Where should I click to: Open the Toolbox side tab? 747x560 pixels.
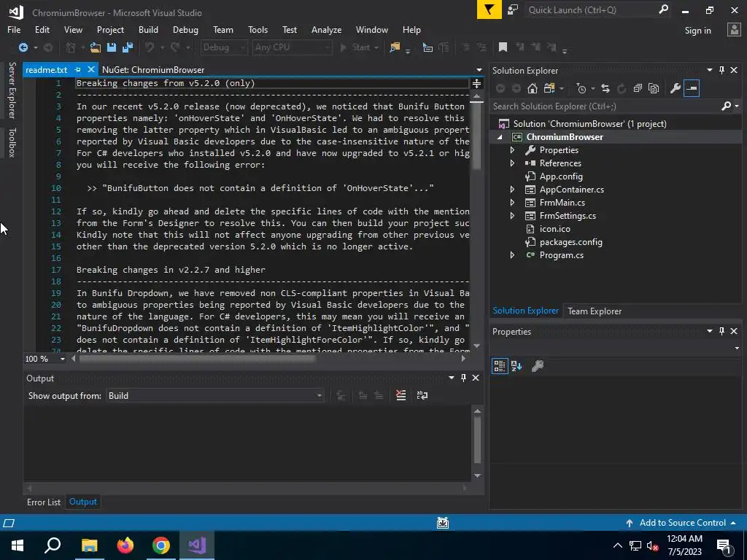pos(12,142)
